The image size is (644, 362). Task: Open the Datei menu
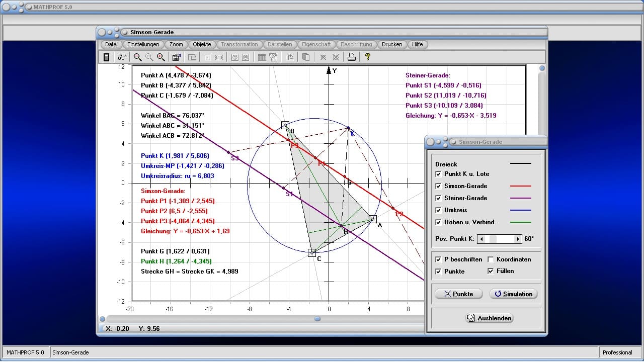pos(111,44)
